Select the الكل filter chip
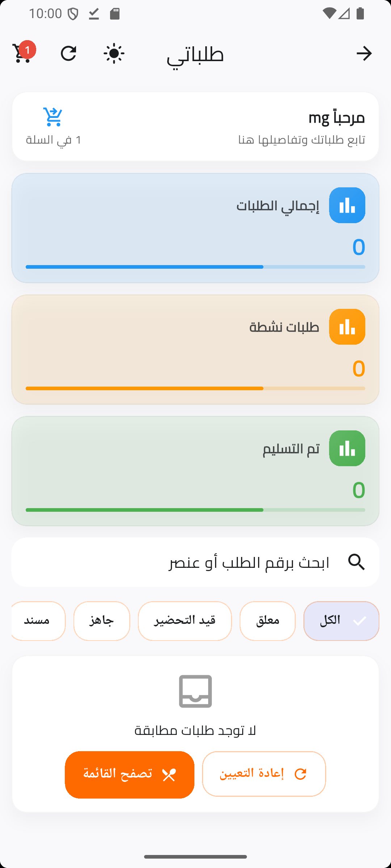Screen dimensions: 391x868 tap(341, 621)
